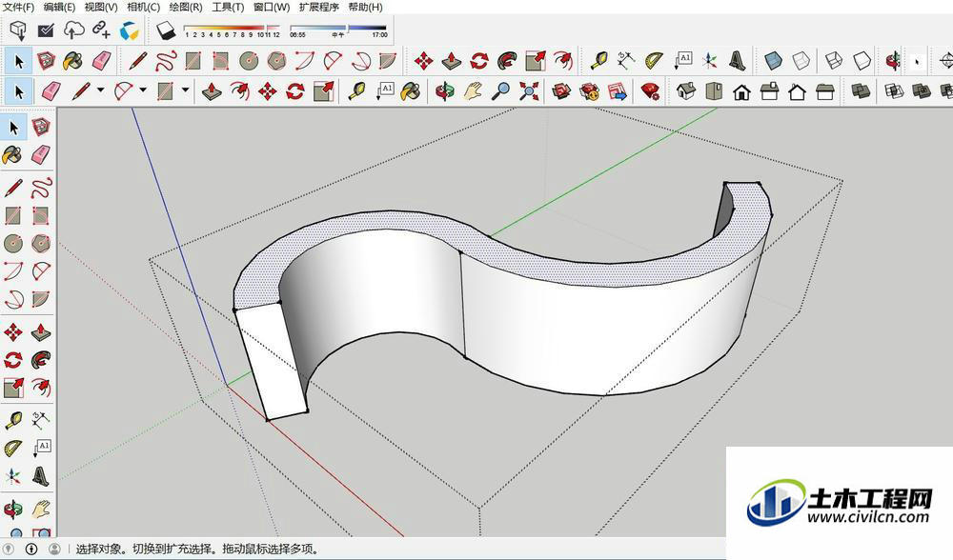The image size is (953, 560).
Task: Click the chain link with plus icon
Action: click(x=101, y=30)
